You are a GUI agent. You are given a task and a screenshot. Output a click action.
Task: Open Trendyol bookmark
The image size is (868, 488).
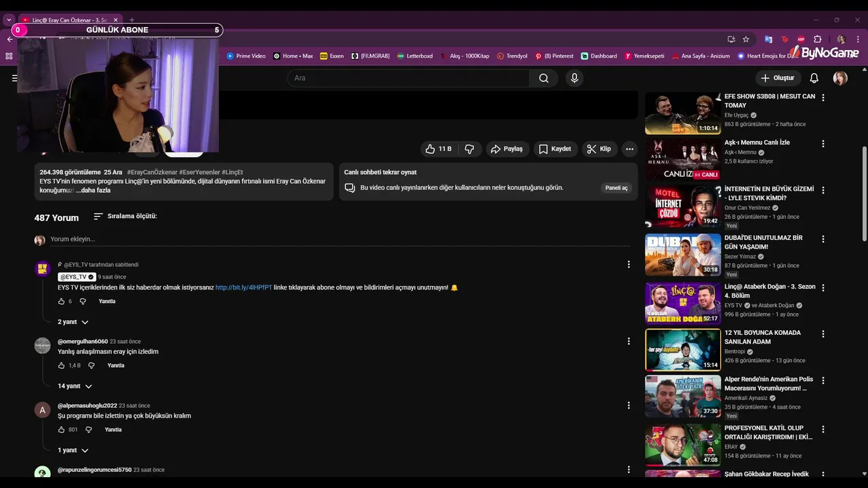512,56
